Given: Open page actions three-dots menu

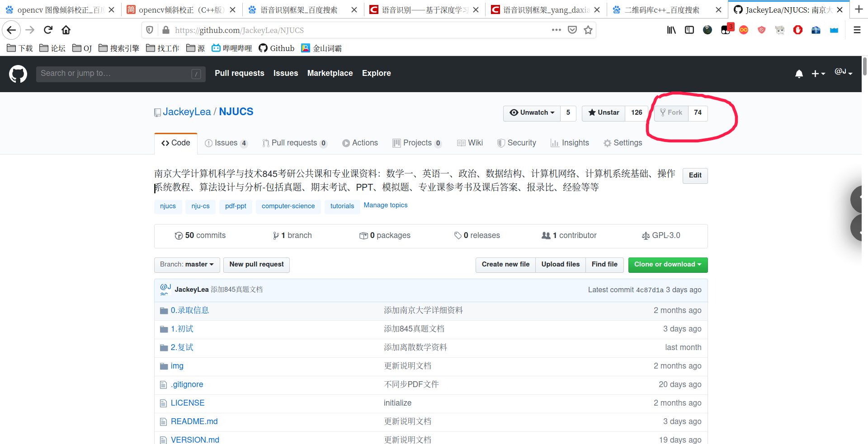Looking at the screenshot, I should click(556, 30).
